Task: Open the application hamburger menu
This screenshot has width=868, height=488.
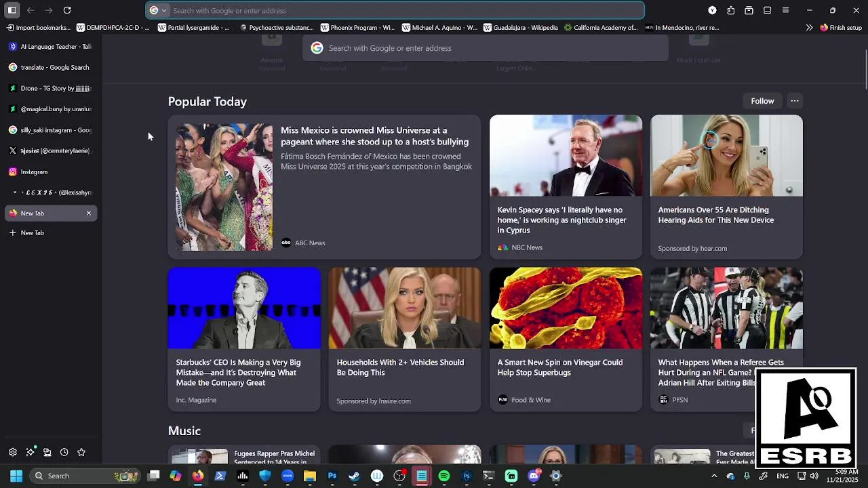Action: pyautogui.click(x=785, y=10)
